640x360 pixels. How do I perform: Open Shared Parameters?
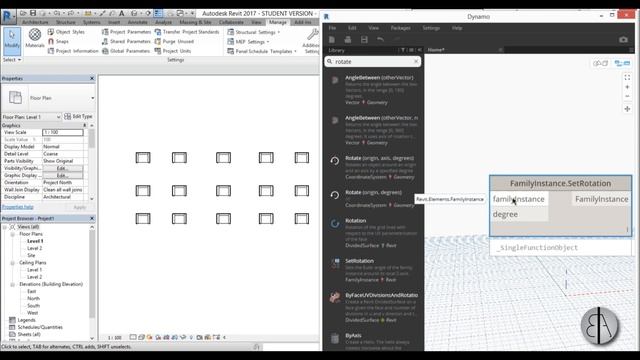(126, 41)
